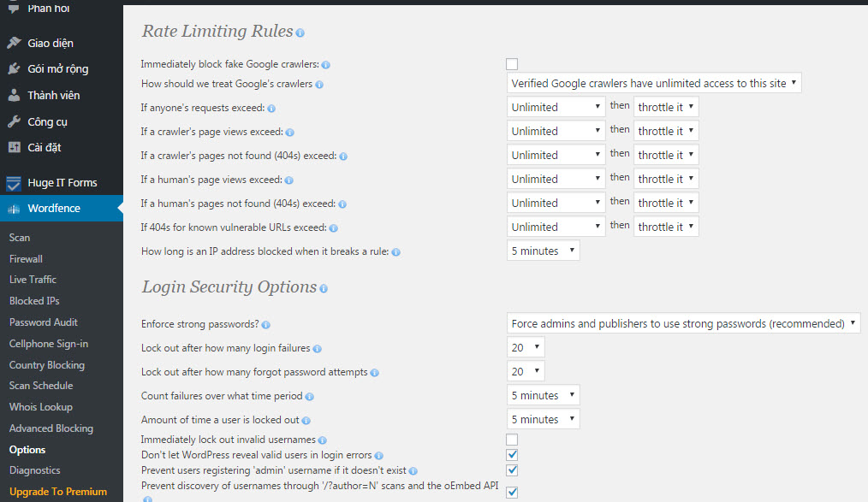
Task: Open the Live Traffic page
Action: [33, 280]
